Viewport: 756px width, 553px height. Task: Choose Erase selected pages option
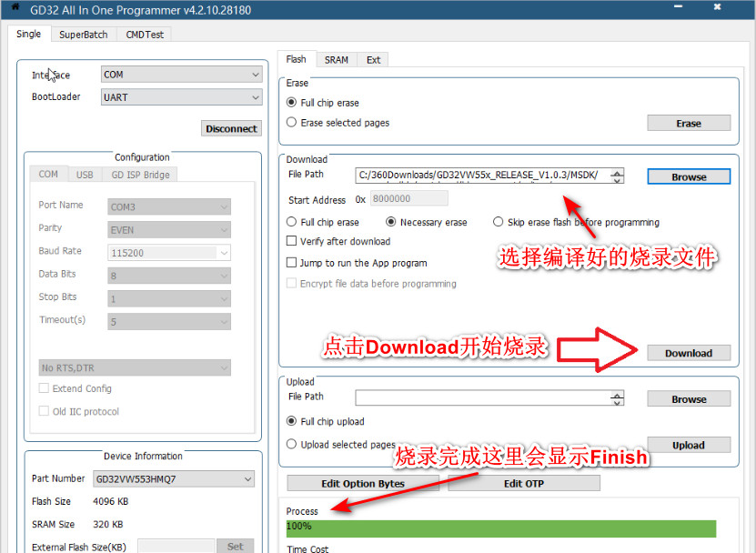point(292,122)
